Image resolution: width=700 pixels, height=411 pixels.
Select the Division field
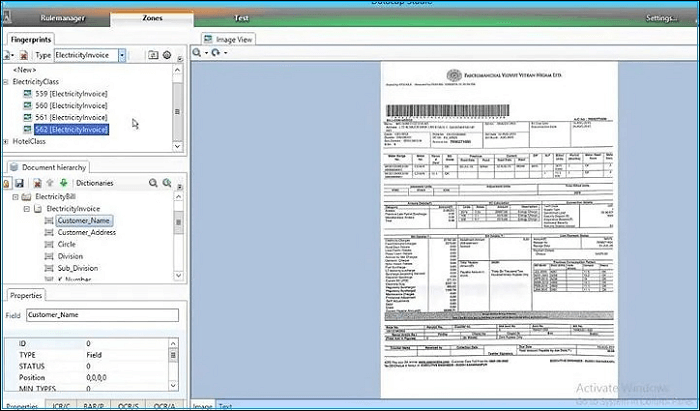70,256
